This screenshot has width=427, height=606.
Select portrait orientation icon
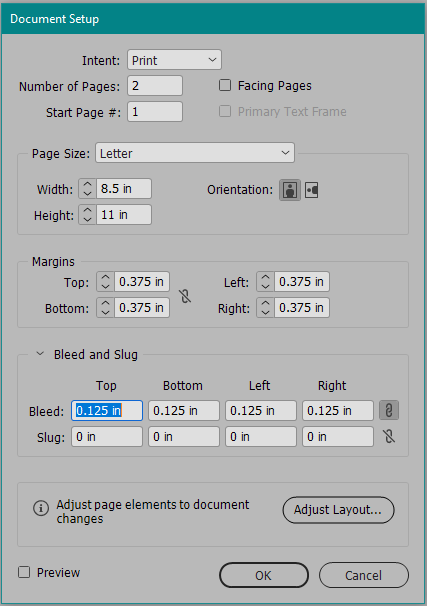click(x=290, y=190)
